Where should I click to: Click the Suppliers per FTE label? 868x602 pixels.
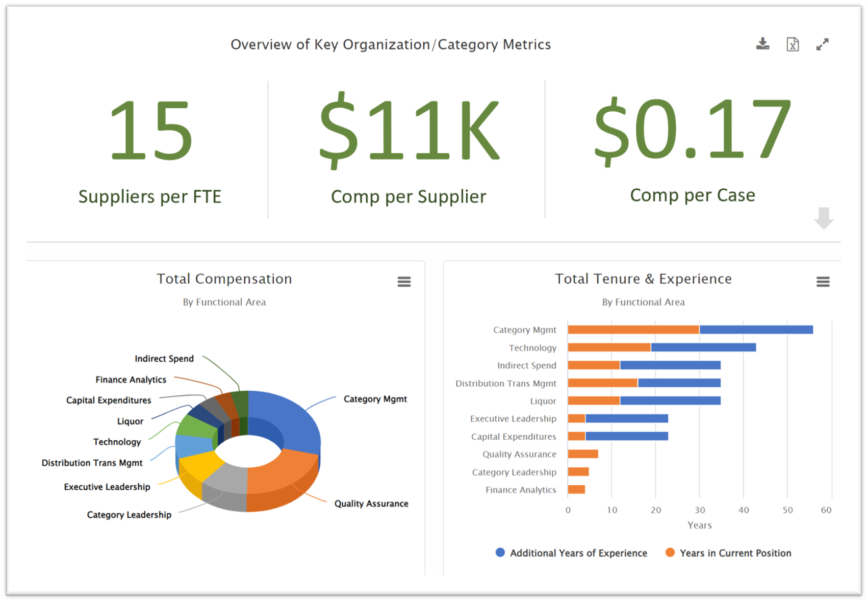[150, 197]
